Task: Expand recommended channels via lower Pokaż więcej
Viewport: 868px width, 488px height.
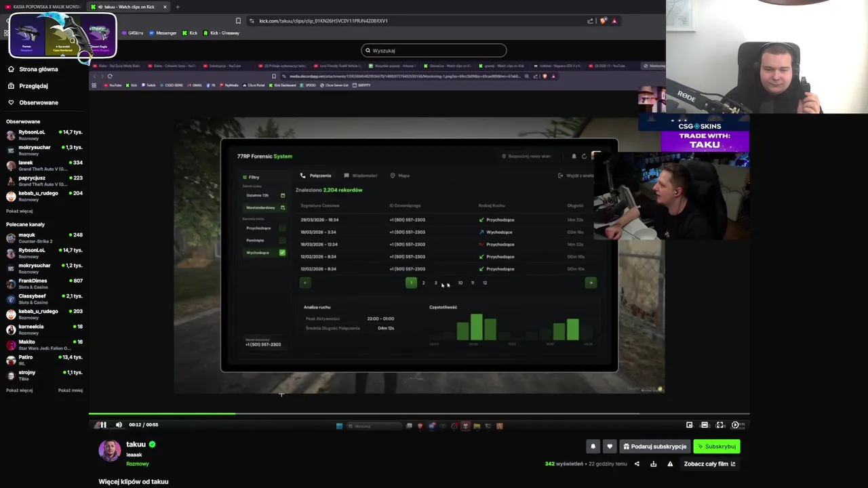Action: [x=19, y=390]
